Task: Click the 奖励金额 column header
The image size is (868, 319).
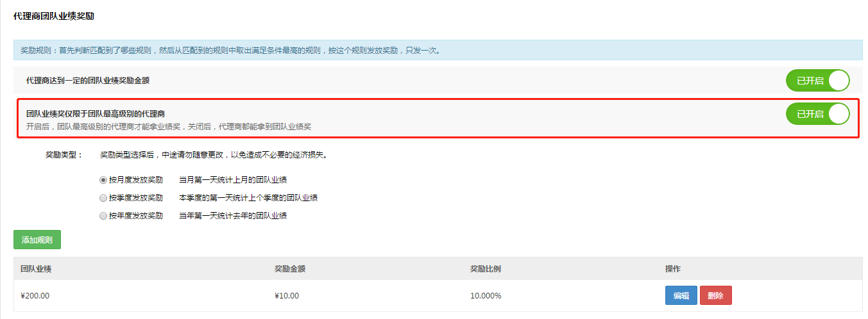Action: click(290, 268)
